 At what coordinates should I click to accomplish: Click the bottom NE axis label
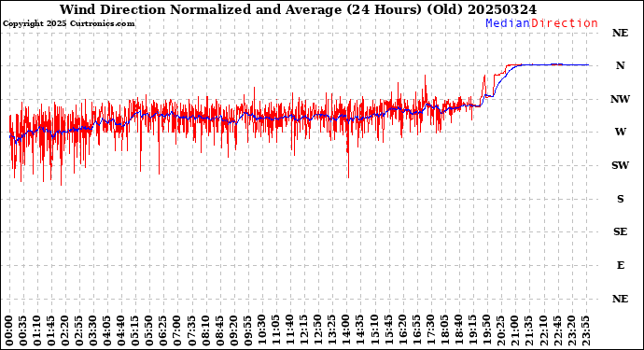[620, 299]
